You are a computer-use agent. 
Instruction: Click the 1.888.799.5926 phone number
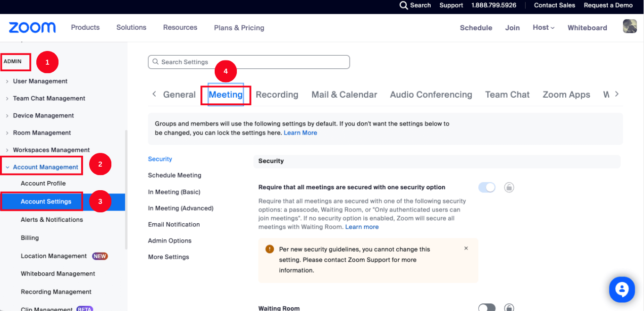click(494, 5)
